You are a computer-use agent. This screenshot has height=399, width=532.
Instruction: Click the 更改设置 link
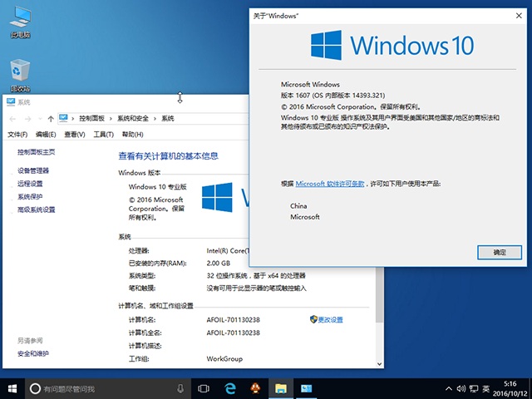pos(329,319)
